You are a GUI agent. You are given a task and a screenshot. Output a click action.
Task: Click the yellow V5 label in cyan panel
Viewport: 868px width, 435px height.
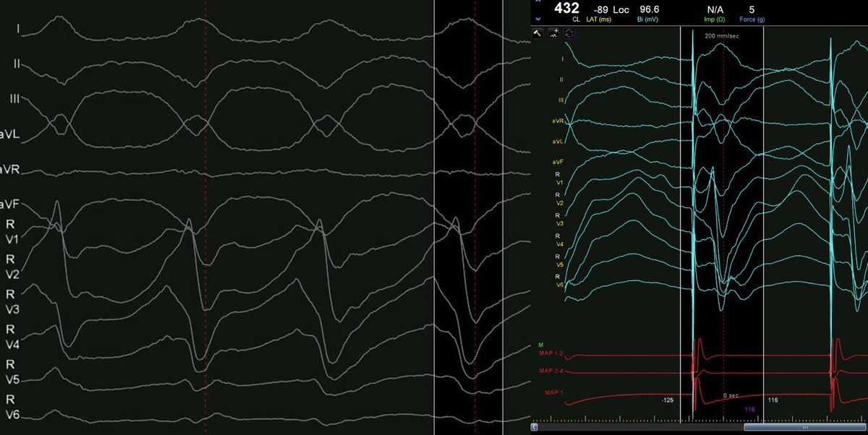tap(559, 265)
